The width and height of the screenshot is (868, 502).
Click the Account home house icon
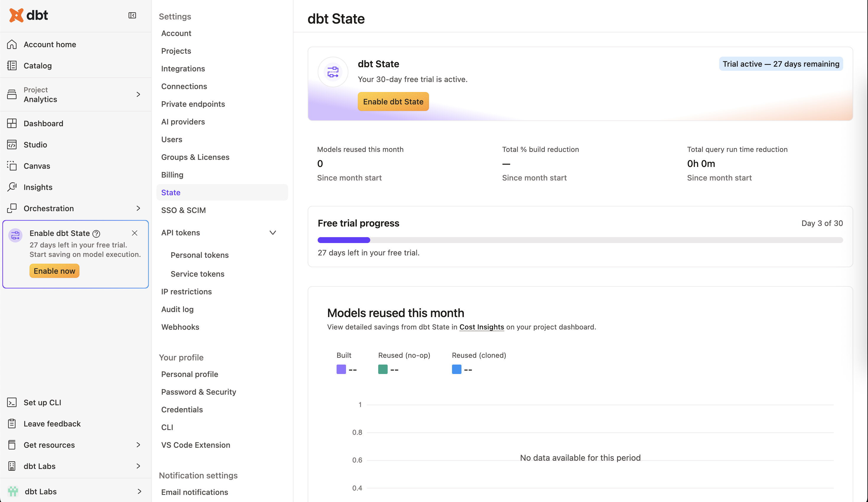(12, 44)
